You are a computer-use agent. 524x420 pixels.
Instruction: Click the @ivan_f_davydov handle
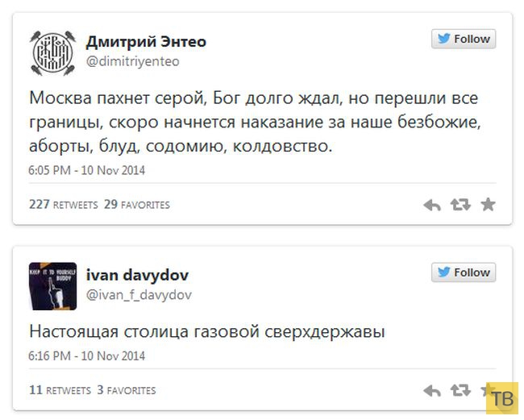[138, 295]
